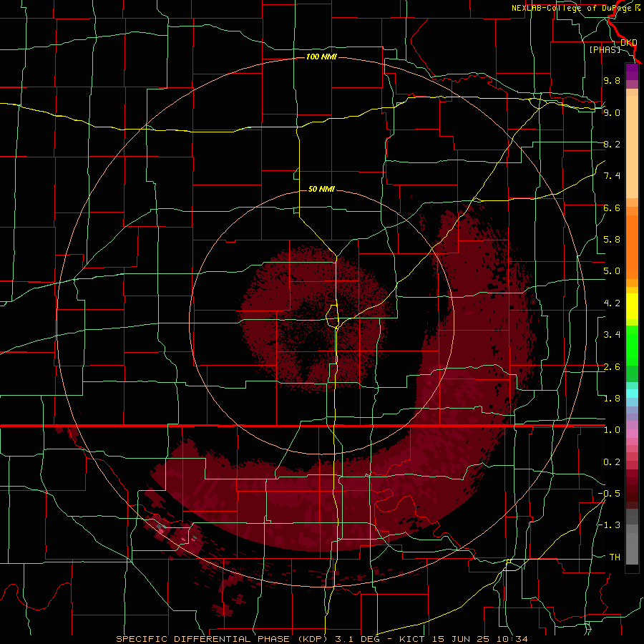
Task: Click the 10:34 time in the caption
Action: tap(512, 639)
